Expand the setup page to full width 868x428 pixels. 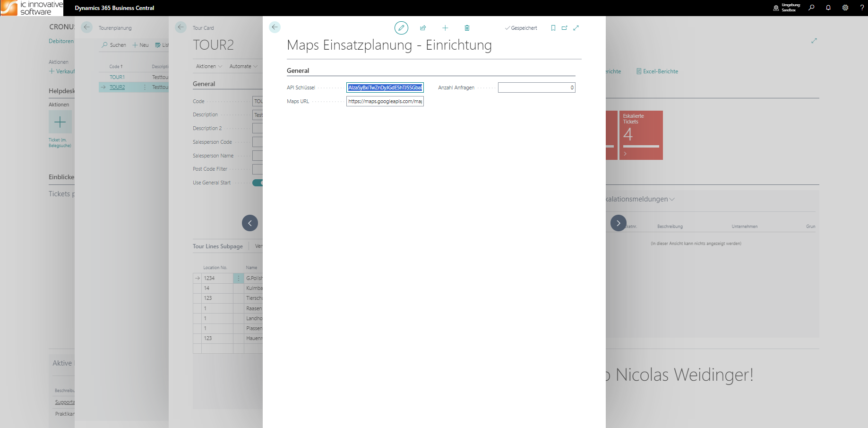coord(576,28)
